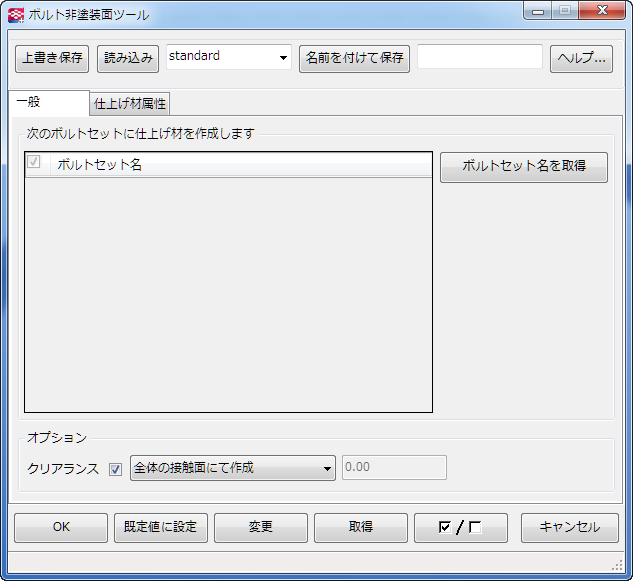
Task: Click the 既定値に設定 button
Action: 161,528
